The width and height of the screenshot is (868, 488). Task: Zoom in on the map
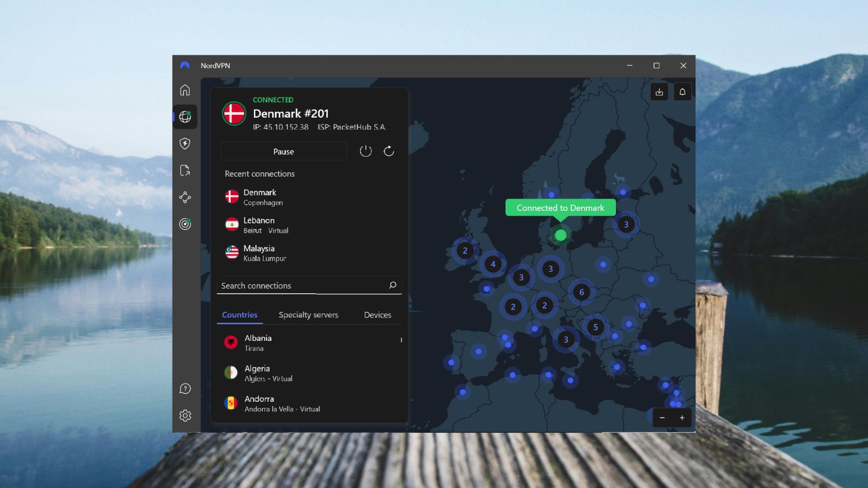point(682,418)
